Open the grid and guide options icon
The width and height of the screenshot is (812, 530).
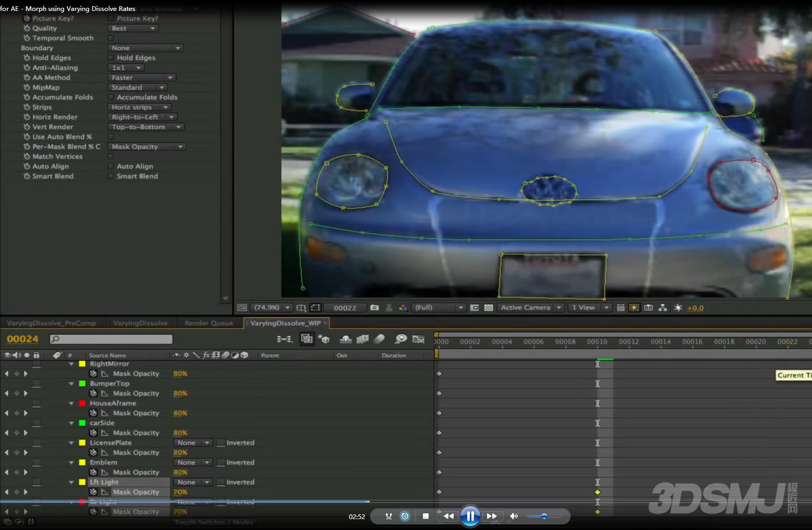(x=301, y=307)
